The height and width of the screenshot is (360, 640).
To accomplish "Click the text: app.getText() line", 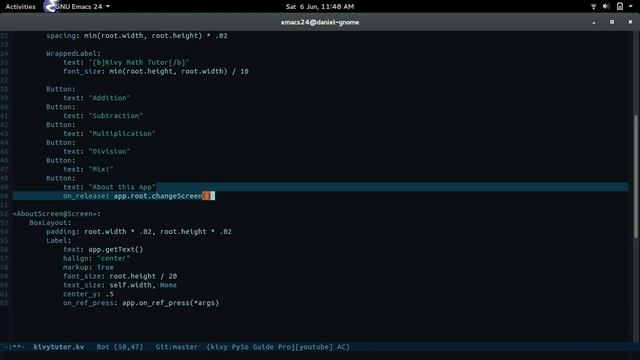I will point(103,249).
